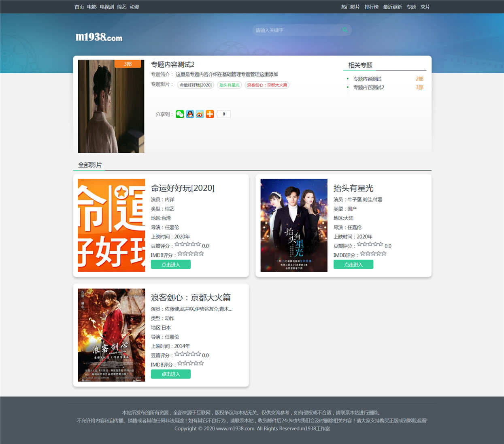This screenshot has height=444, width=504.
Task: Open 电视剧 in top navigation
Action: 107,7
